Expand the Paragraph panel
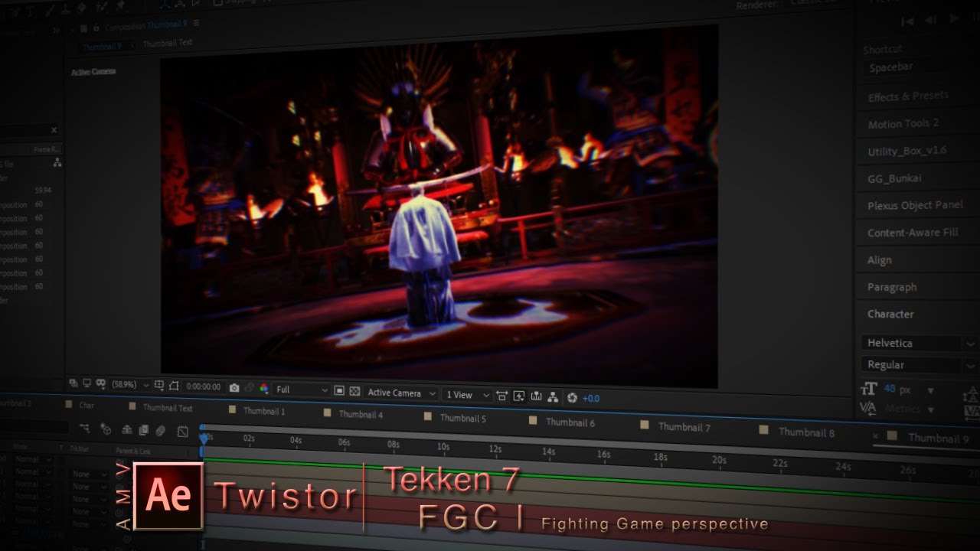 (891, 287)
